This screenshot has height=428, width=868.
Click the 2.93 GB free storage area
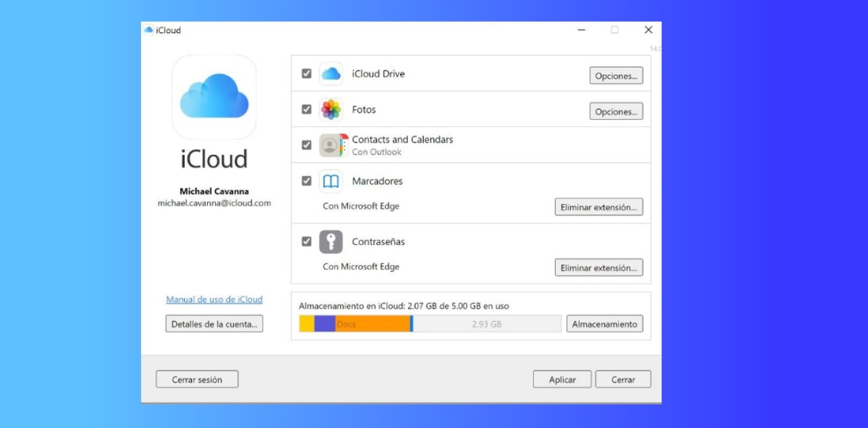tap(487, 324)
